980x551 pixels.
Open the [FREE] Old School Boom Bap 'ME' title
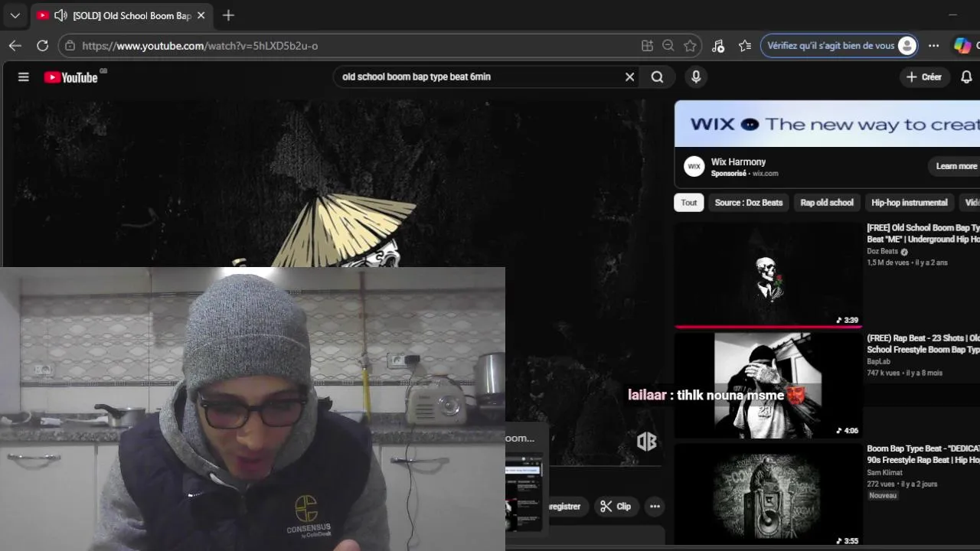(923, 233)
